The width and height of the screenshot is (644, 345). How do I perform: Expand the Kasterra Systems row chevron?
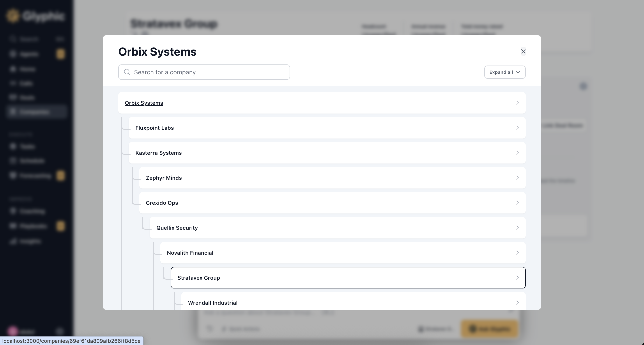(x=517, y=153)
